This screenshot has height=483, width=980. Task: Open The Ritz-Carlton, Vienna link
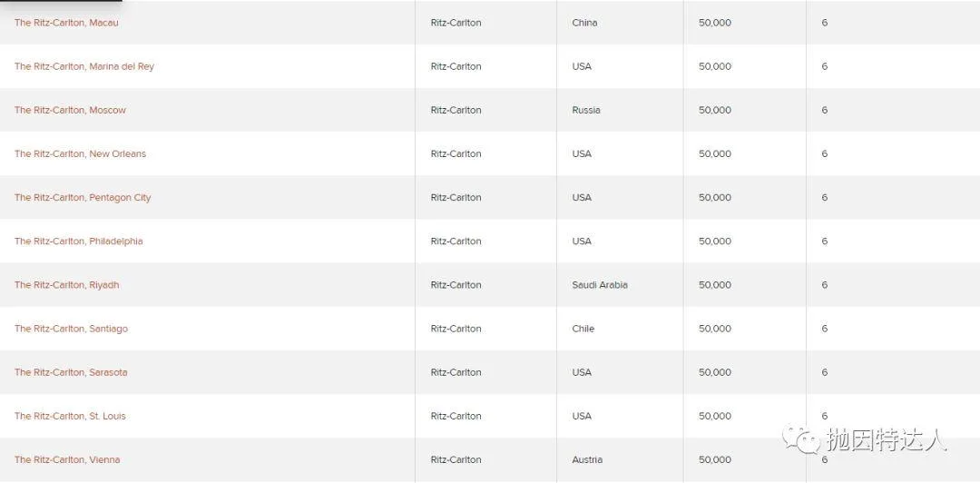(67, 460)
